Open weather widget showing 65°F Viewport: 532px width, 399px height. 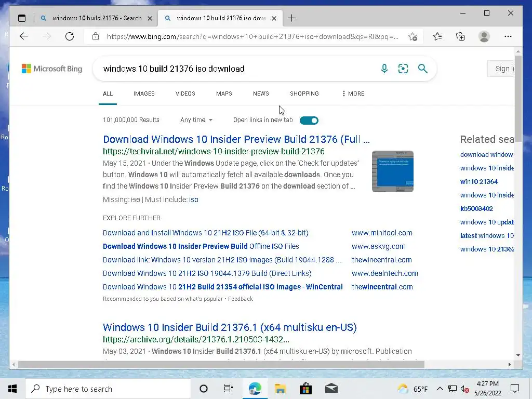[x=412, y=389]
